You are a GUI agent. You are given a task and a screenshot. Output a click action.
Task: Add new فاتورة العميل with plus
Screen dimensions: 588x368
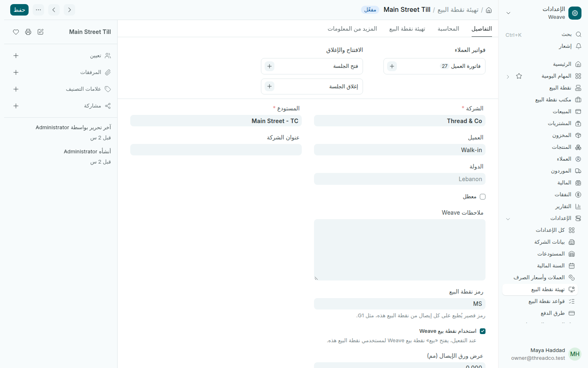point(392,66)
